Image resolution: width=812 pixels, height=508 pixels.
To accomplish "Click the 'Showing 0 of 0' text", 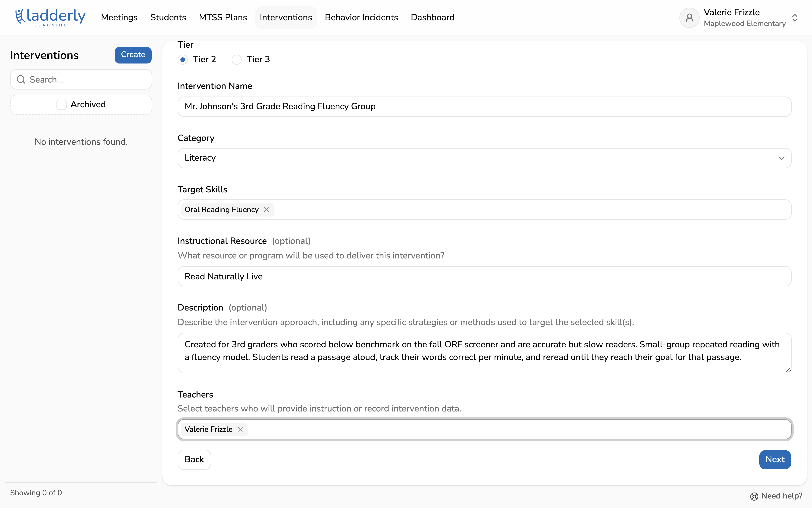I will 36,493.
